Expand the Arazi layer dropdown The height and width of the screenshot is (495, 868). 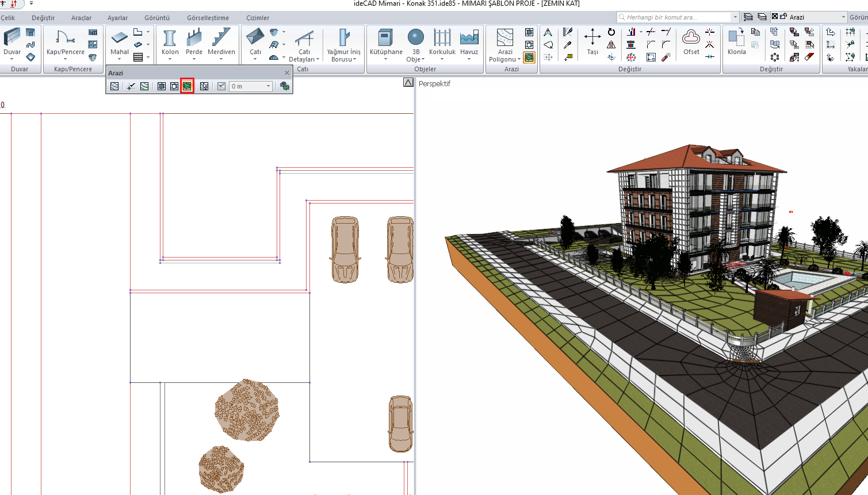click(843, 17)
